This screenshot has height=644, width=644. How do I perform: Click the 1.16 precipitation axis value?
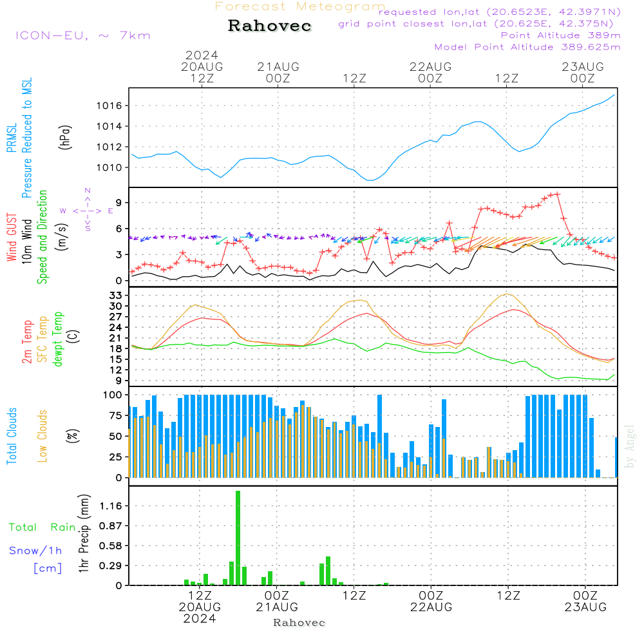click(111, 506)
